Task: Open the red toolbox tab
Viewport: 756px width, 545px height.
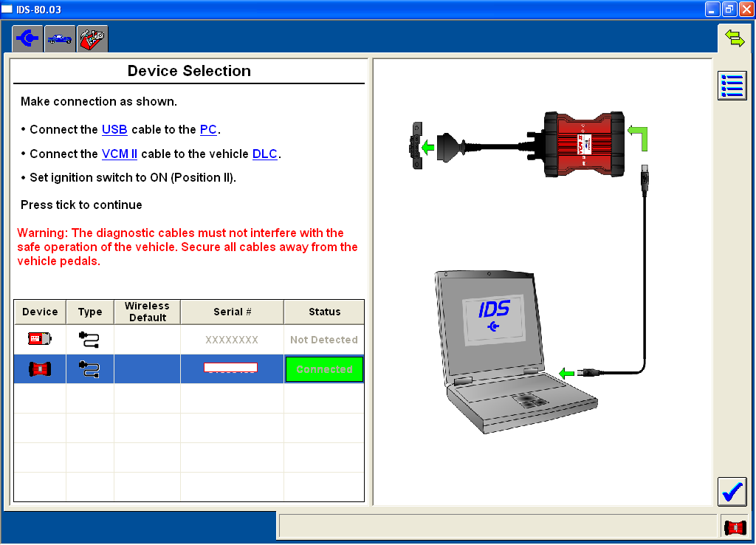Action: tap(92, 38)
